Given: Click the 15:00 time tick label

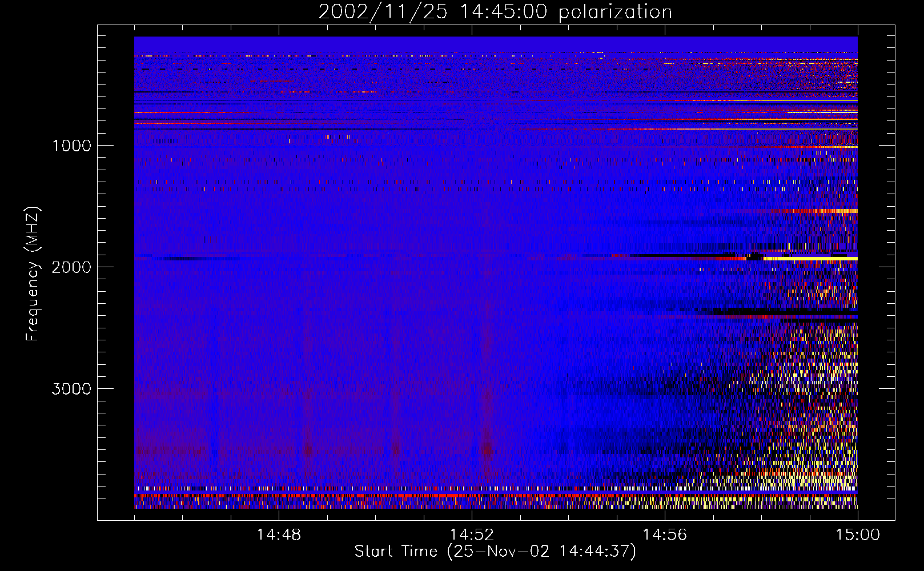Looking at the screenshot, I should pyautogui.click(x=858, y=535).
